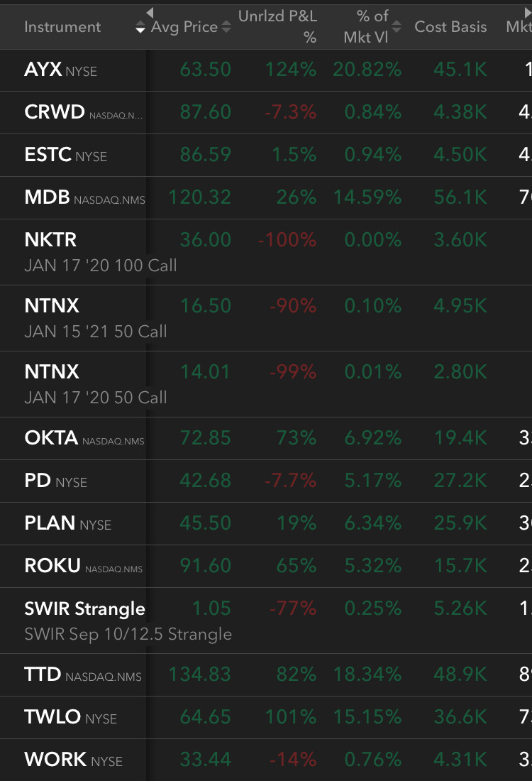The height and width of the screenshot is (781, 532).
Task: Select the Unrlzd P&L % column header
Action: 277,27
